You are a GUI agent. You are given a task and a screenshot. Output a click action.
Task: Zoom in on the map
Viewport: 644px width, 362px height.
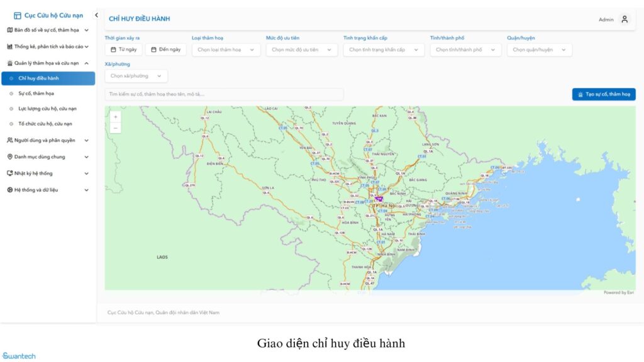(x=115, y=117)
